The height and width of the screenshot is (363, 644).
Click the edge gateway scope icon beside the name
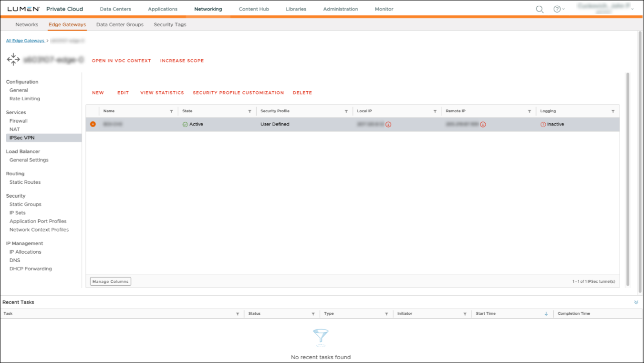(x=13, y=59)
